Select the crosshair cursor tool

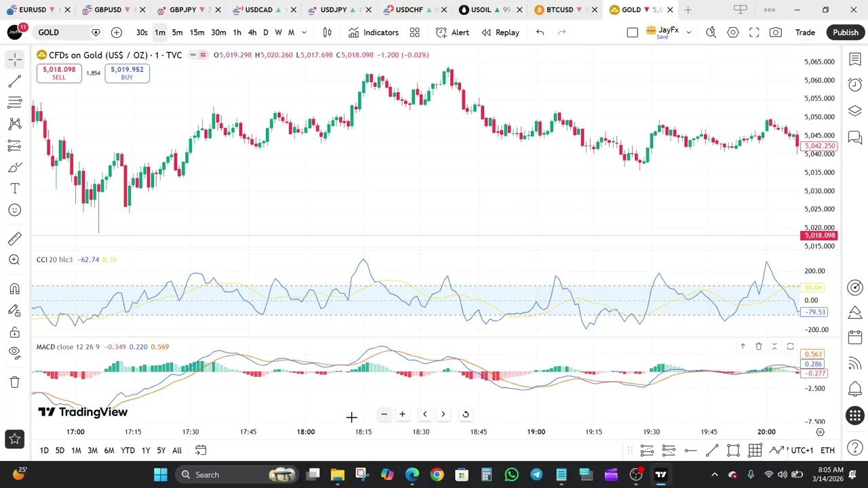tap(15, 60)
